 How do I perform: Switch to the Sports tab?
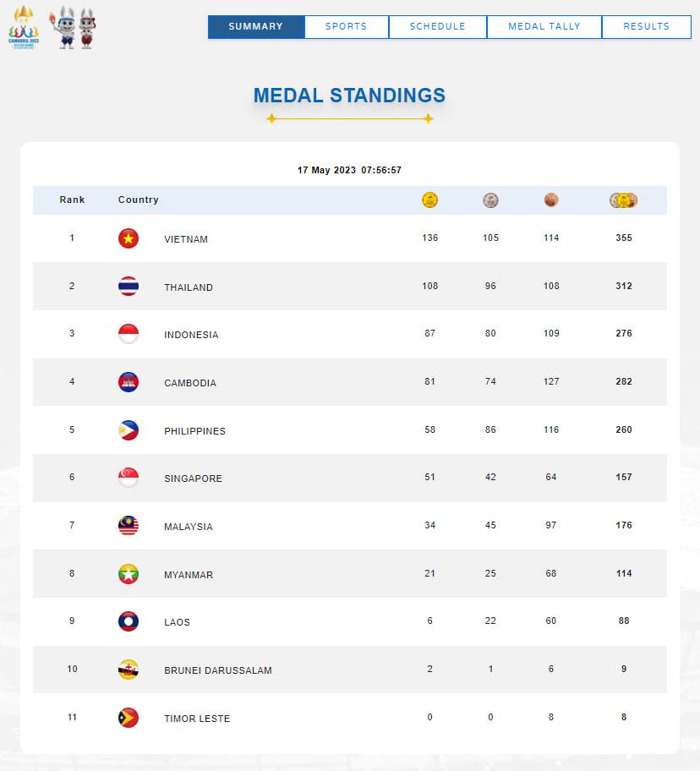click(x=347, y=27)
